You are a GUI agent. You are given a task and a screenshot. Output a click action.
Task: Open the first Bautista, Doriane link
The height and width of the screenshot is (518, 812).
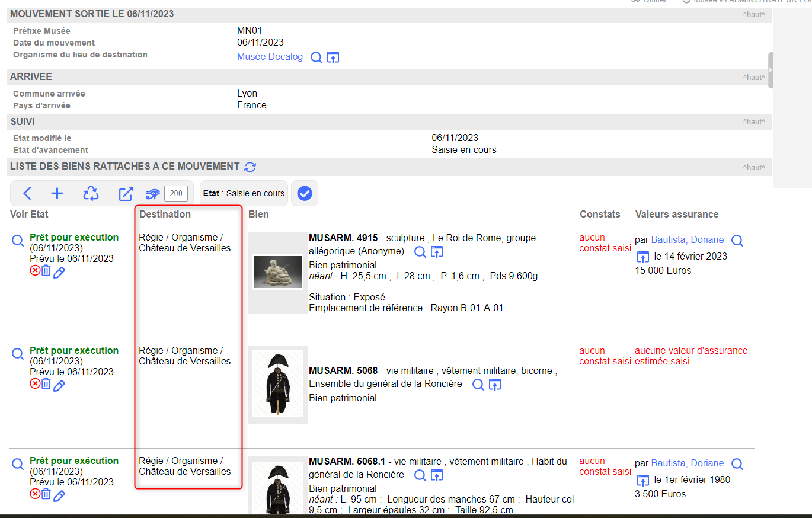click(x=687, y=240)
